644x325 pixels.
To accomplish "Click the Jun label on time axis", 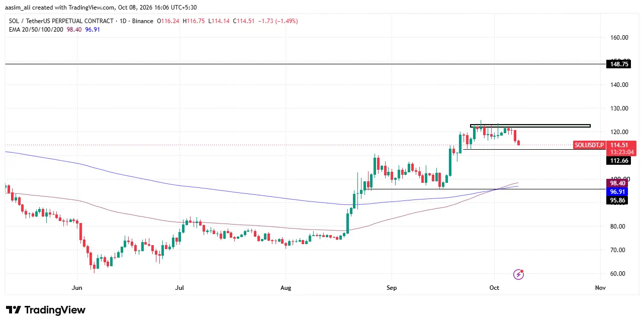I will tap(77, 288).
